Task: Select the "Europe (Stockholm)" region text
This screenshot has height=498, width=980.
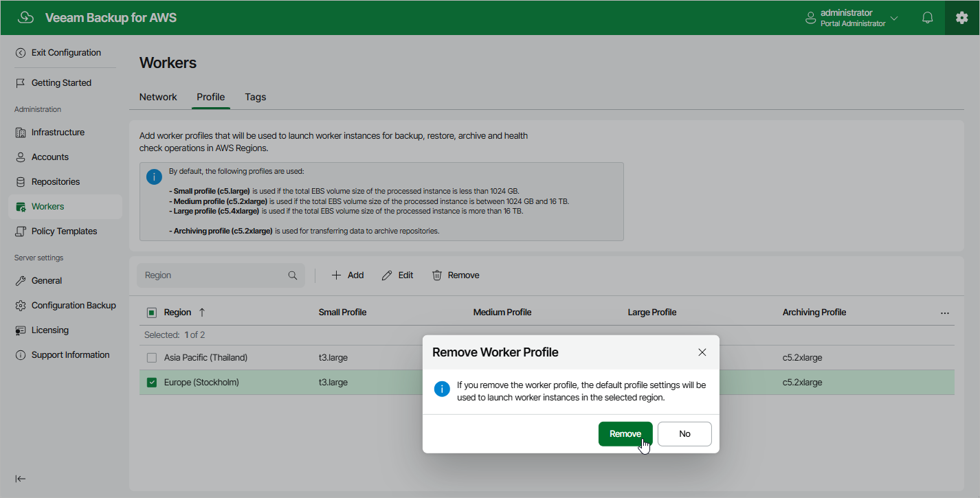Action: [201, 383]
